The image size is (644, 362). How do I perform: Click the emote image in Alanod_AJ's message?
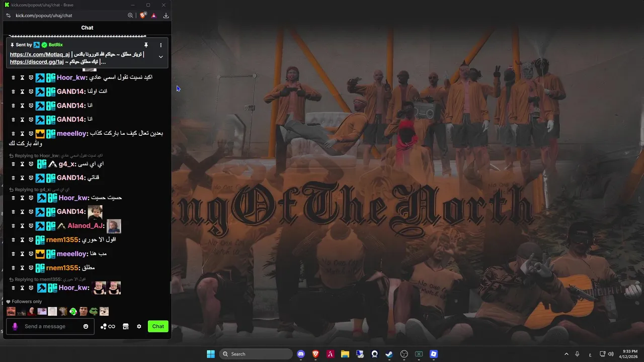point(114,226)
